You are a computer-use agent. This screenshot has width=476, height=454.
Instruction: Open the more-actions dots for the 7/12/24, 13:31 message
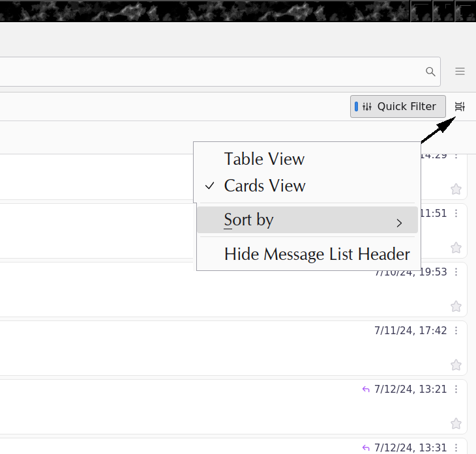[456, 448]
